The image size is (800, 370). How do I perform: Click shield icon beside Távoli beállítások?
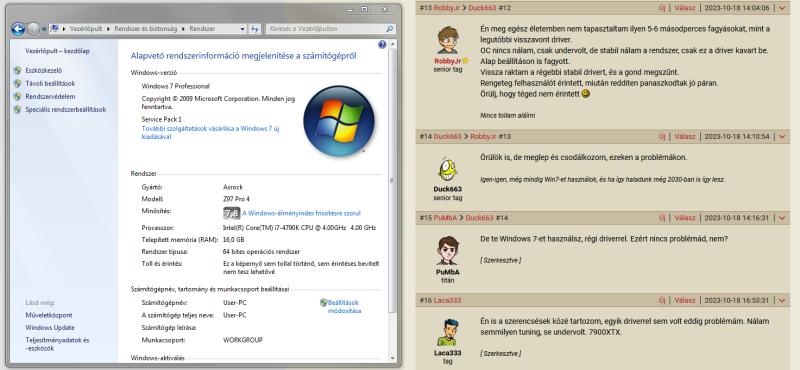(17, 83)
